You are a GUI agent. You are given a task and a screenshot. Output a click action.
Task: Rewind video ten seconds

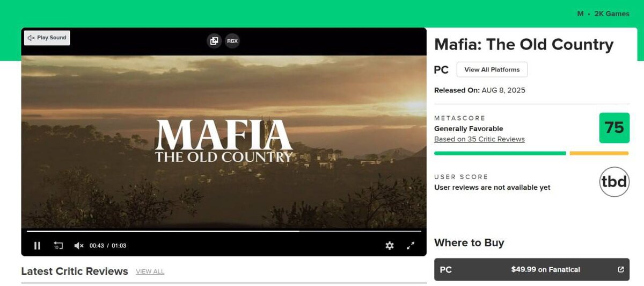point(58,246)
